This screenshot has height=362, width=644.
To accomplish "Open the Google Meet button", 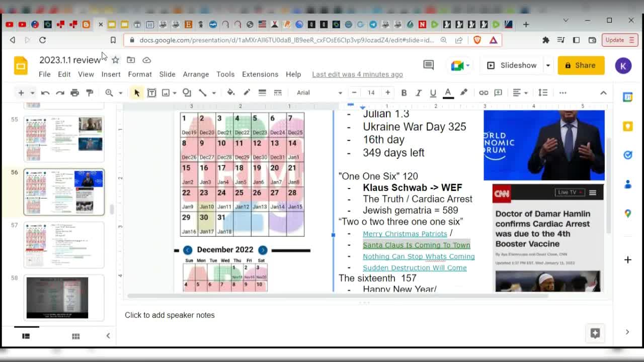I will tap(460, 65).
